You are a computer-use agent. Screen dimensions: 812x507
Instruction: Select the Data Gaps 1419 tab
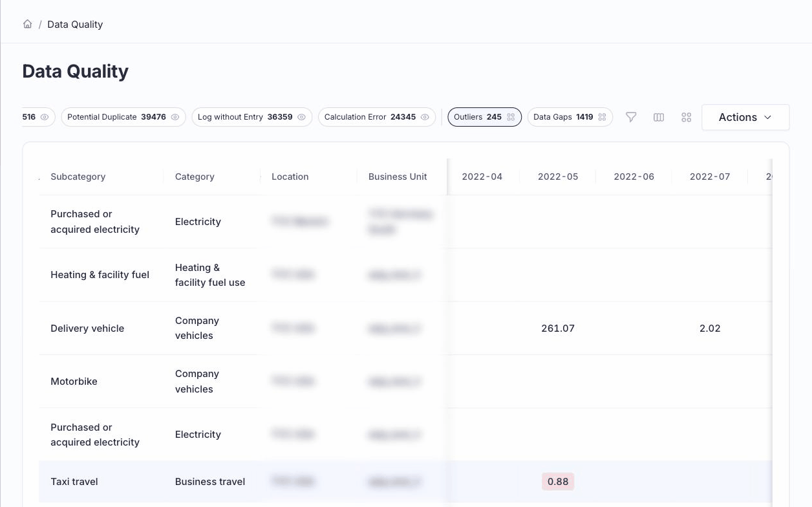coord(570,117)
